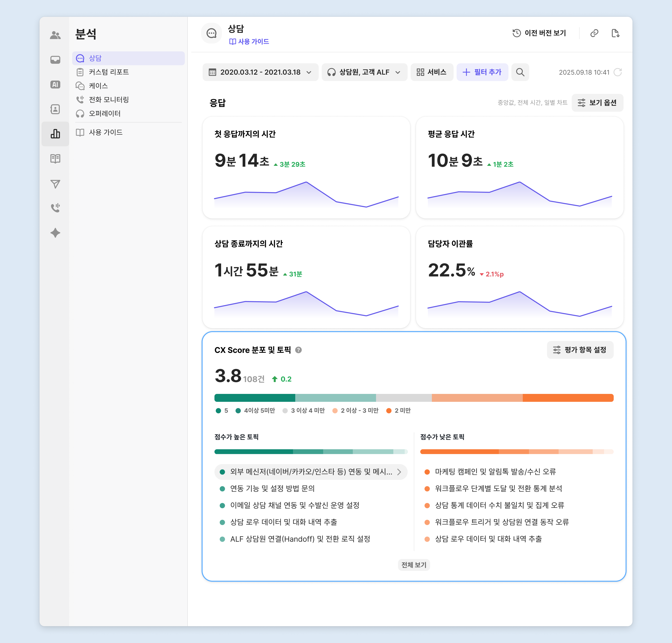Click the sparkle star icon in rail
672x643 pixels.
55,233
